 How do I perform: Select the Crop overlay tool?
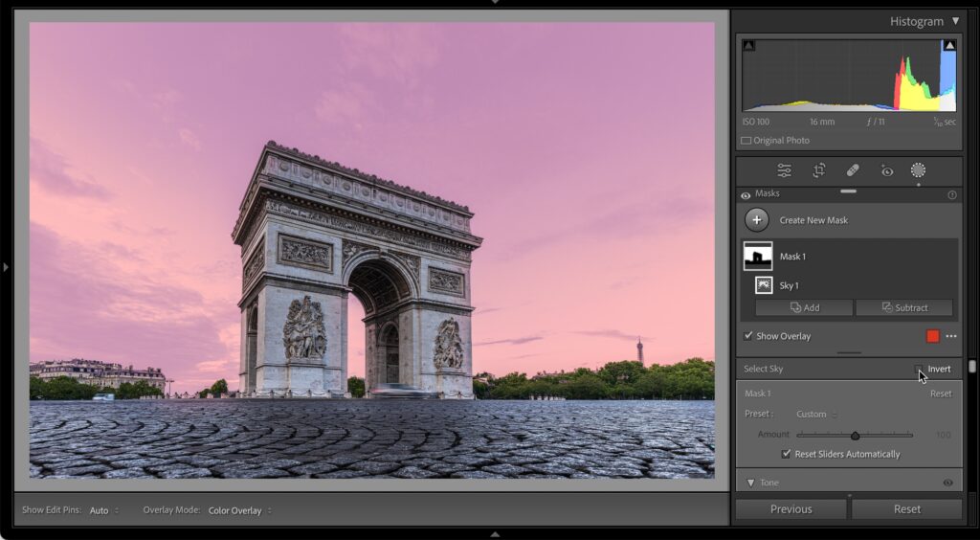tap(819, 170)
